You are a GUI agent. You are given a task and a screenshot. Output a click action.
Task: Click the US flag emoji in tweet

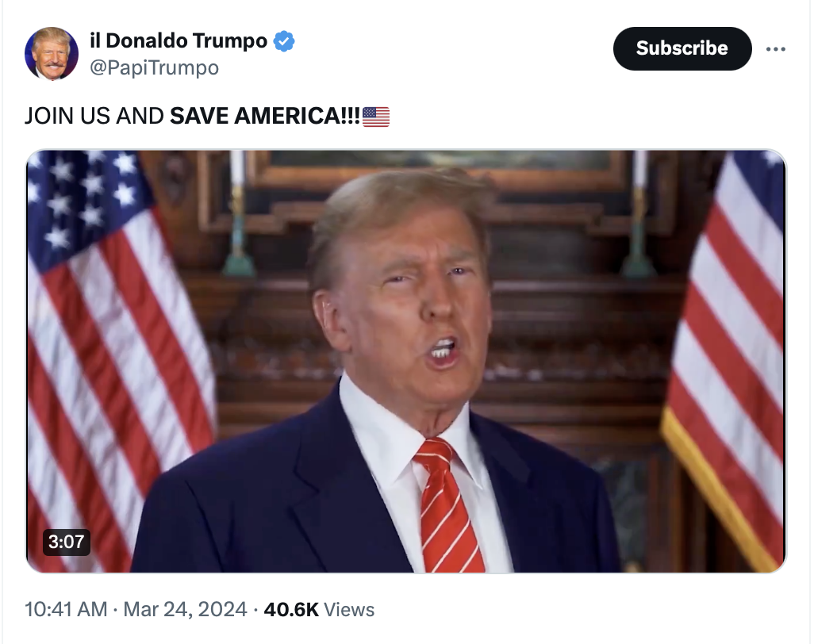[376, 117]
